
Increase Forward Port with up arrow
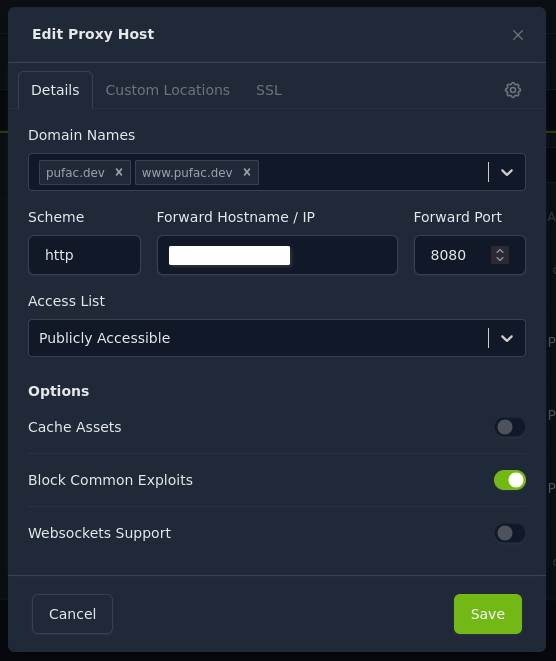point(500,251)
